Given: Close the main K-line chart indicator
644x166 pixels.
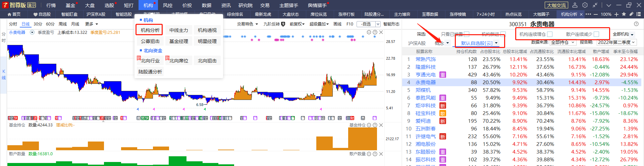Looking at the screenshot, I should (381, 32).
